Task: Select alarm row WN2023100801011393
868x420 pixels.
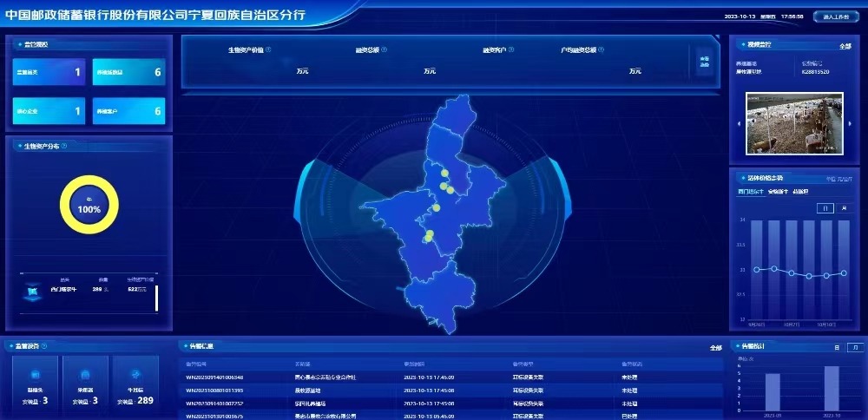Action: click(451, 390)
